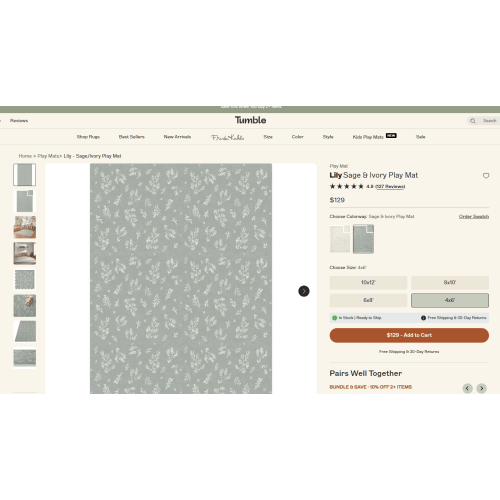Click 'BUNDLE & SAVE - 10% OFF 2+ ITEMS' text

tap(371, 387)
